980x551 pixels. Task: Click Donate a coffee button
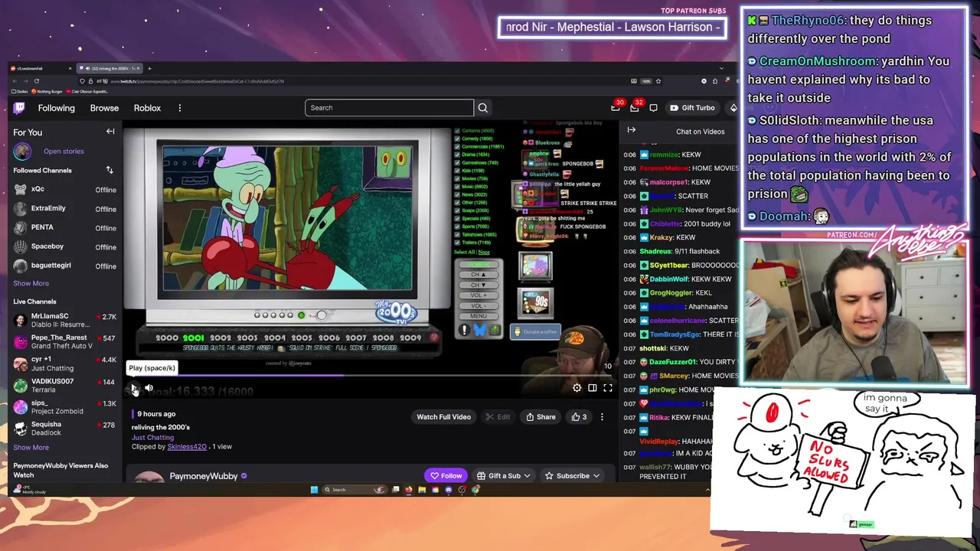click(535, 332)
